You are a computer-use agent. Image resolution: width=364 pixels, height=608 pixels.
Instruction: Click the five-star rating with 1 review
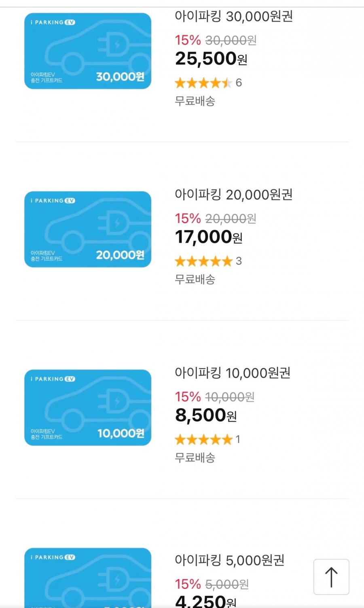(207, 439)
